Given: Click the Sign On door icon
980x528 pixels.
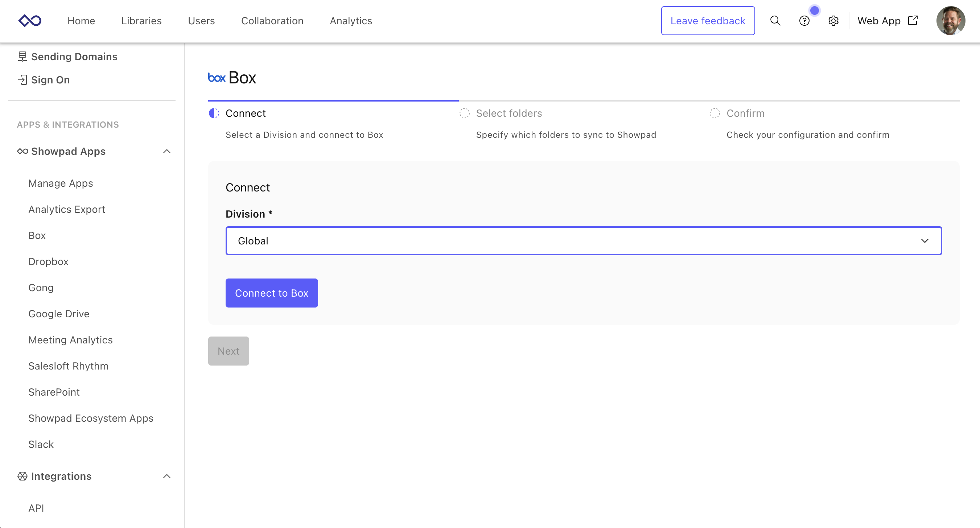Looking at the screenshot, I should pyautogui.click(x=22, y=80).
